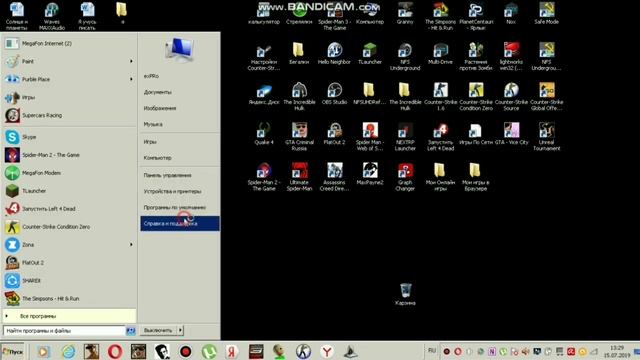Select the GTA Criminal Russia desktop icon
Screen dimensions: 640x360
point(299,136)
